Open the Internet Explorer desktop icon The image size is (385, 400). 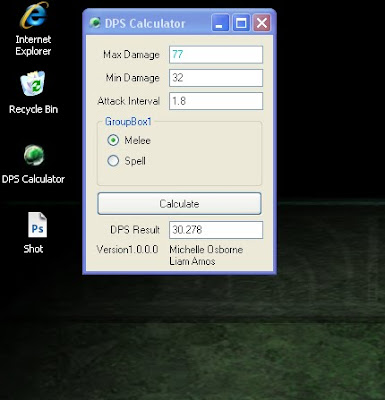[x=33, y=29]
